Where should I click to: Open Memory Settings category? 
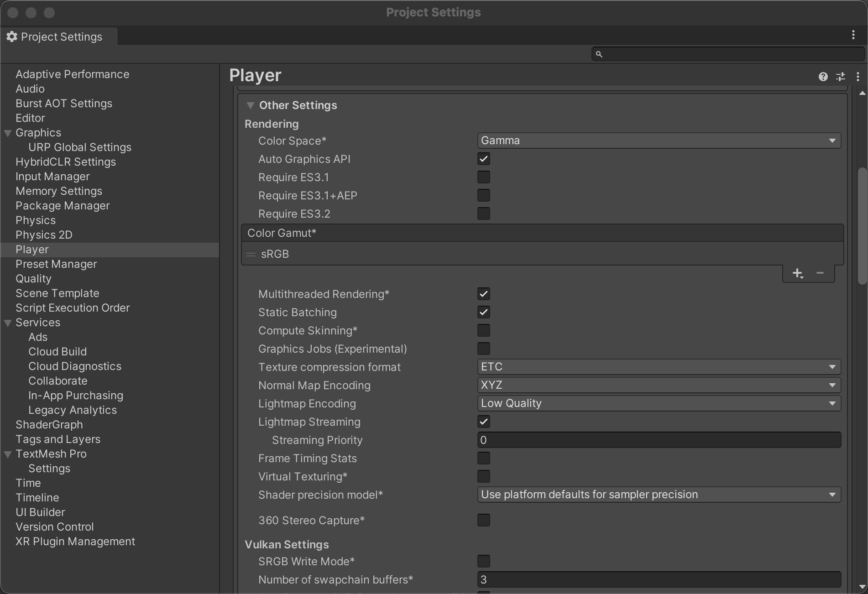pyautogui.click(x=59, y=191)
